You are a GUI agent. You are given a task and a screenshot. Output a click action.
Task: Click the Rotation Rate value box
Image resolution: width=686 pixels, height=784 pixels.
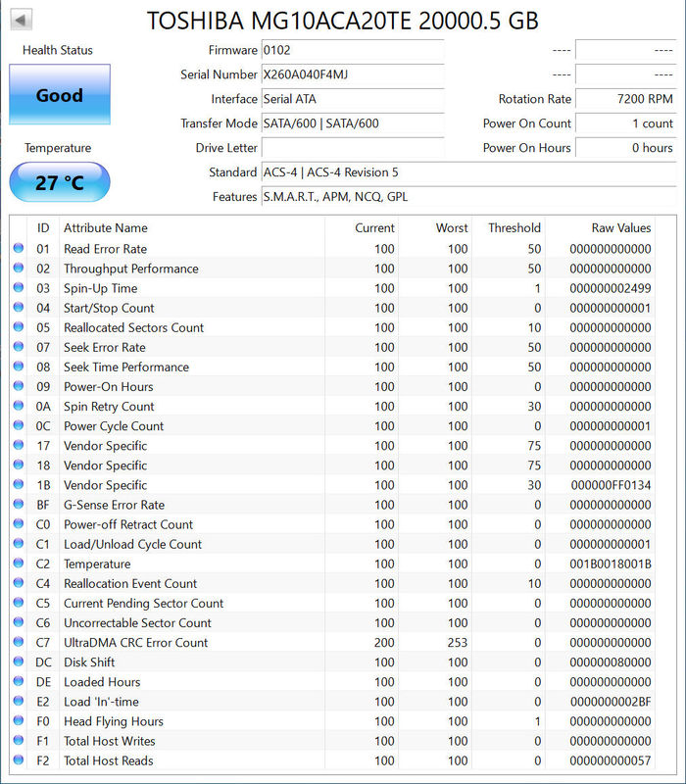(626, 99)
